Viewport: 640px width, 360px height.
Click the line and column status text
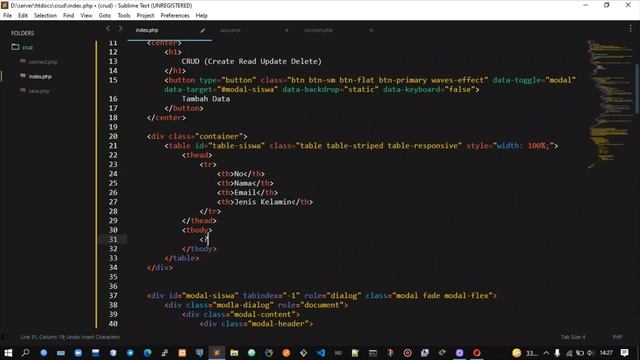[70, 337]
